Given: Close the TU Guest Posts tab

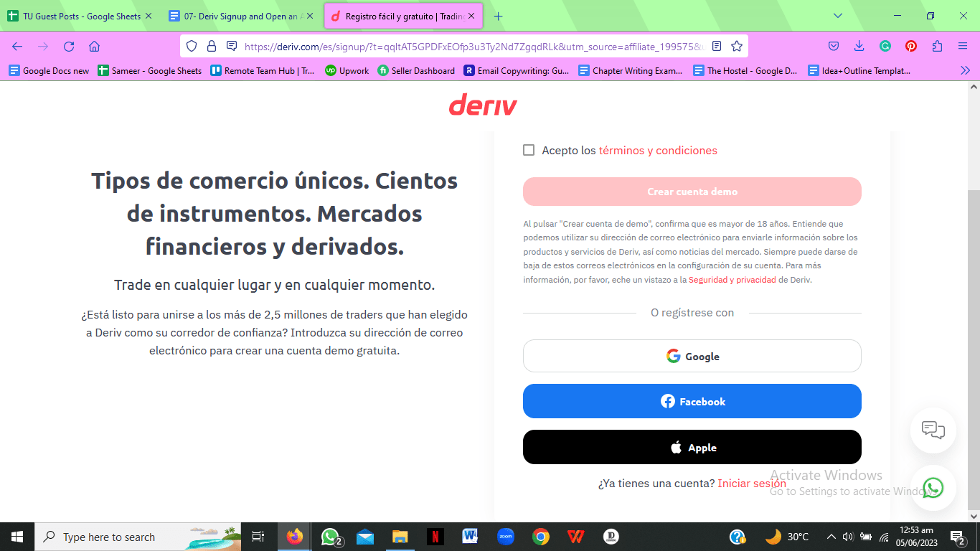Looking at the screenshot, I should (x=149, y=16).
